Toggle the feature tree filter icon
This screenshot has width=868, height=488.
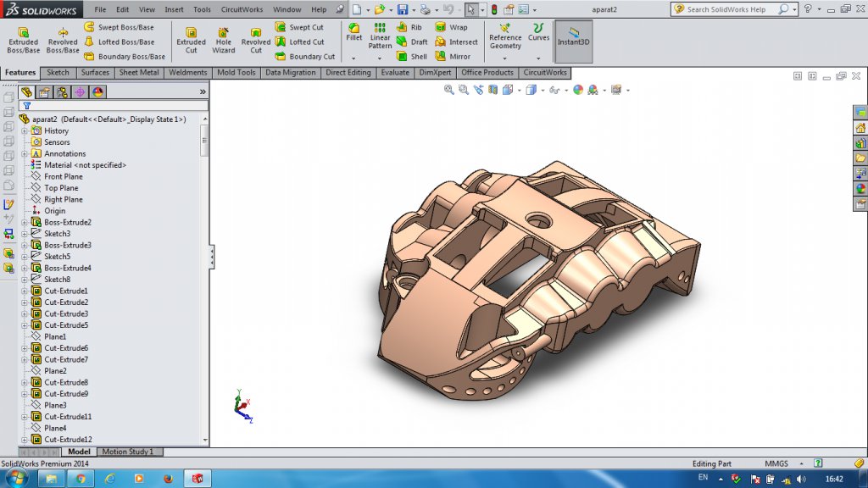[26, 106]
